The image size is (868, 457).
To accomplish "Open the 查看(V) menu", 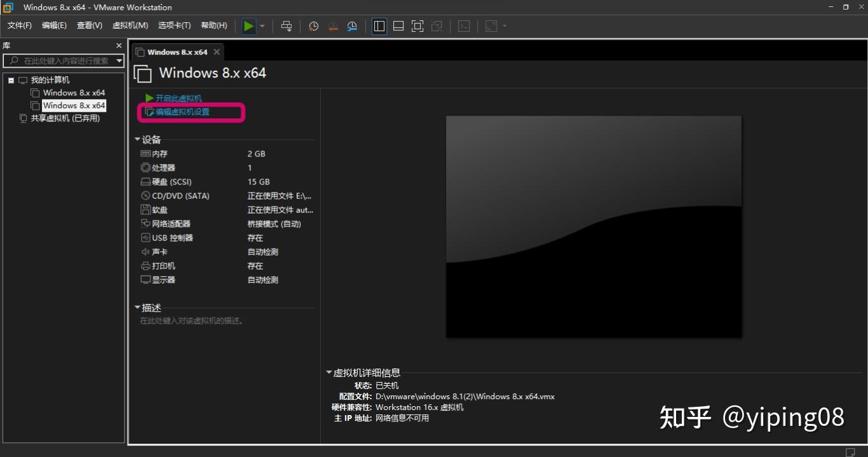I will point(90,25).
